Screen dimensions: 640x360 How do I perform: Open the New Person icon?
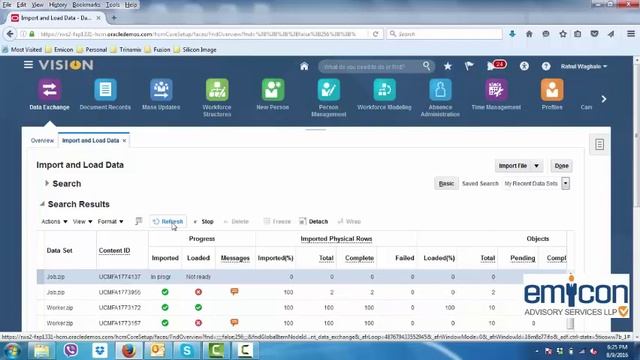[x=273, y=89]
